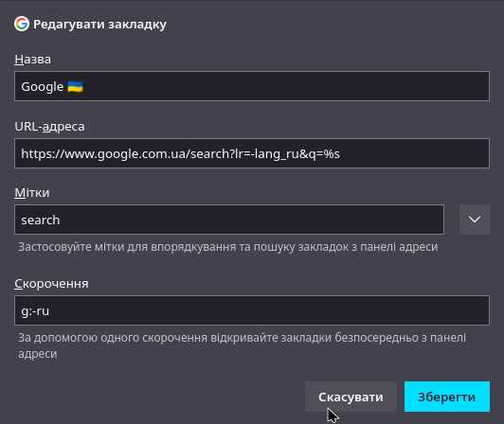The width and height of the screenshot is (504, 424).
Task: Click the Скасувати button
Action: [x=351, y=397]
